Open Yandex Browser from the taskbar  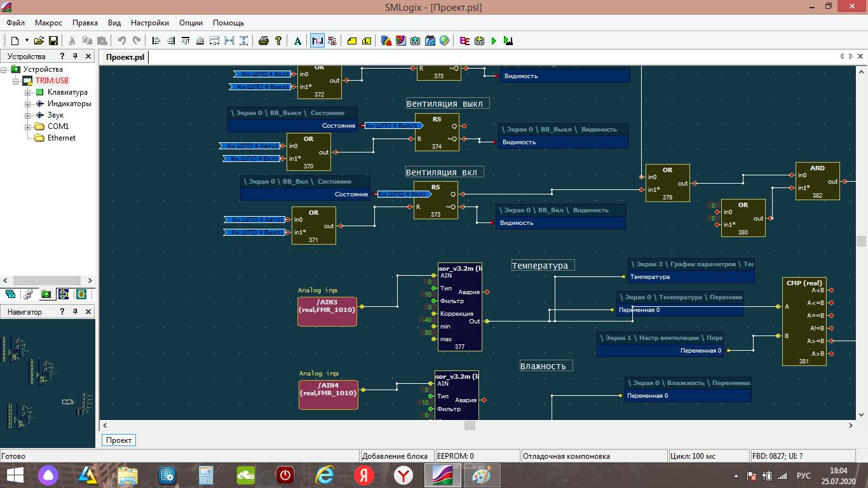[403, 475]
